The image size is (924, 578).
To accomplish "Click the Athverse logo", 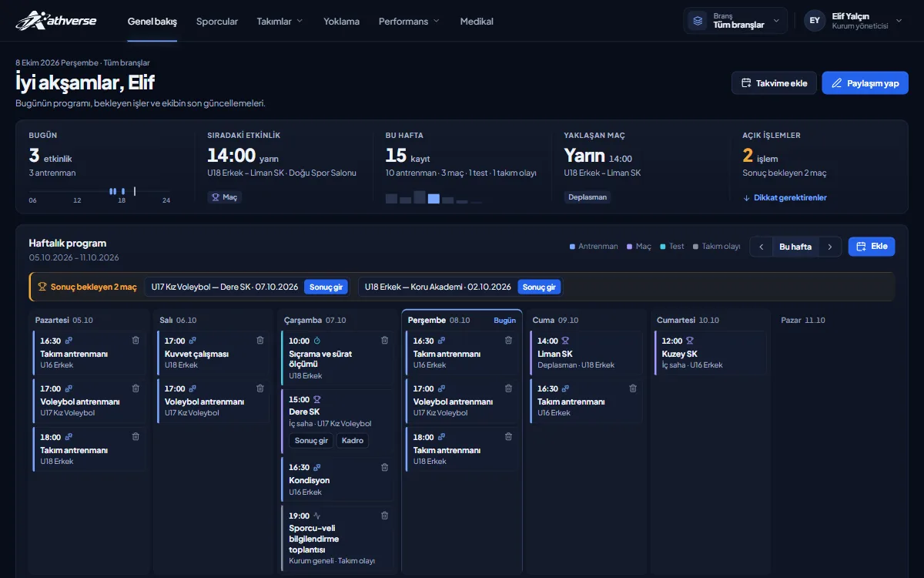I will (56, 21).
